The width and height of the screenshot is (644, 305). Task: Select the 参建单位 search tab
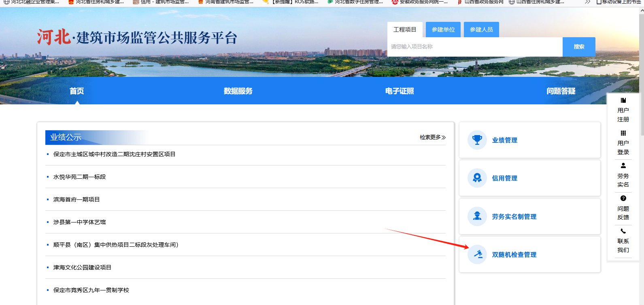[x=443, y=30]
